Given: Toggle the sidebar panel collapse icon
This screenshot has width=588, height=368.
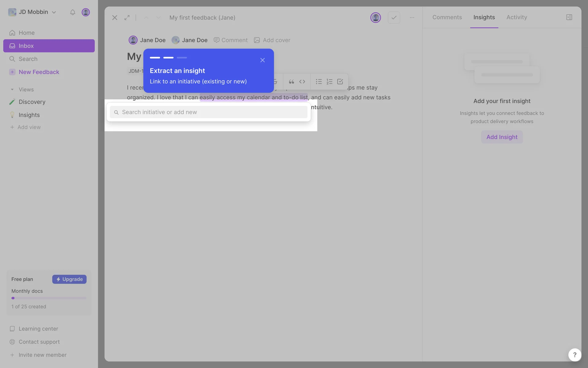Looking at the screenshot, I should click(x=569, y=17).
